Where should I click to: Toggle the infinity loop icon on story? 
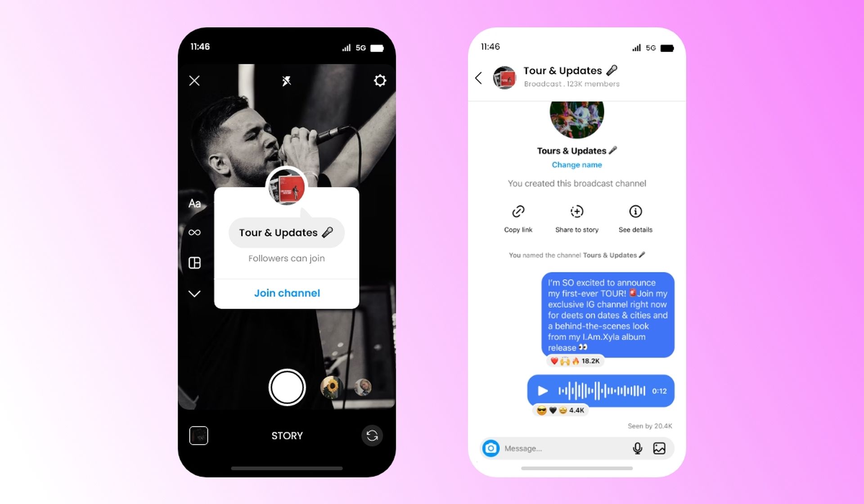tap(195, 233)
